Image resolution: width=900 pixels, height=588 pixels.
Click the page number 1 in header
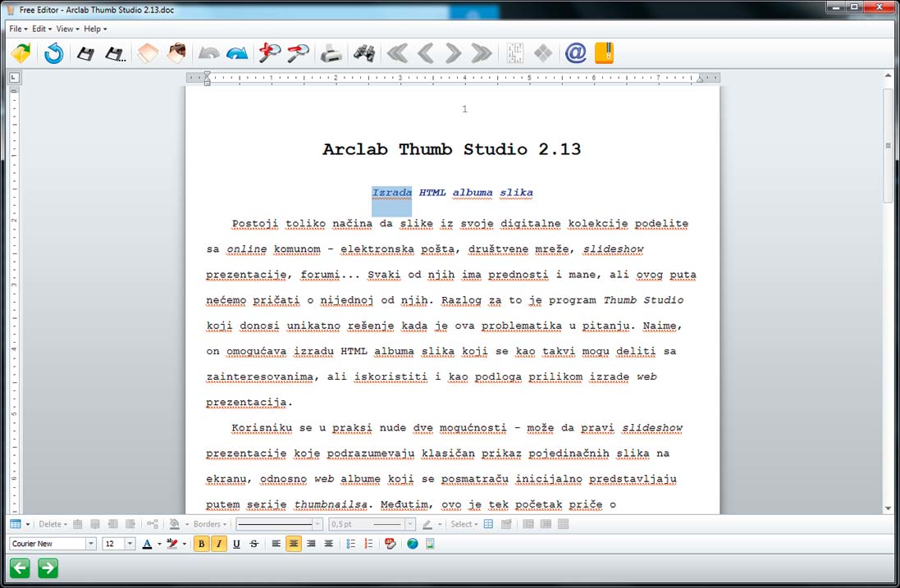tap(464, 109)
